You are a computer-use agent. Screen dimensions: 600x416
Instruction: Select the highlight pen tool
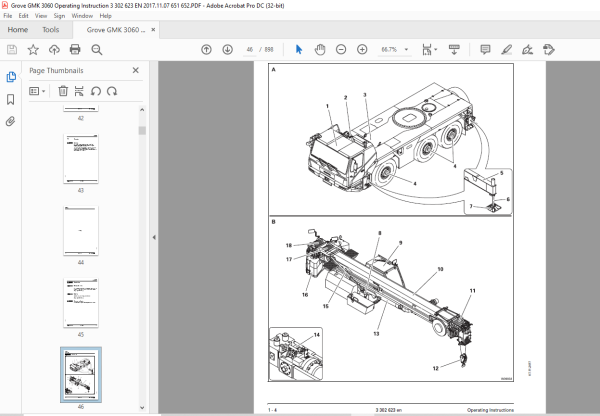click(507, 49)
